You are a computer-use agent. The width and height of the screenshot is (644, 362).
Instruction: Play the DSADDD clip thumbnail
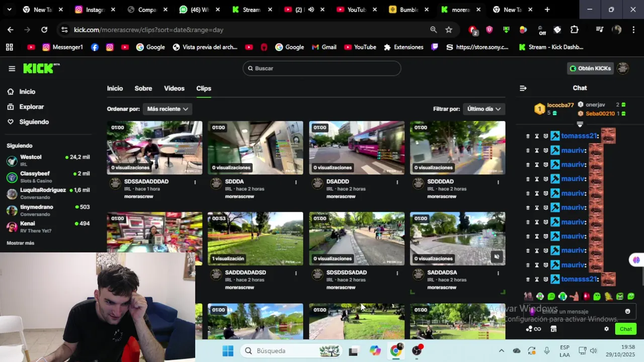click(357, 148)
